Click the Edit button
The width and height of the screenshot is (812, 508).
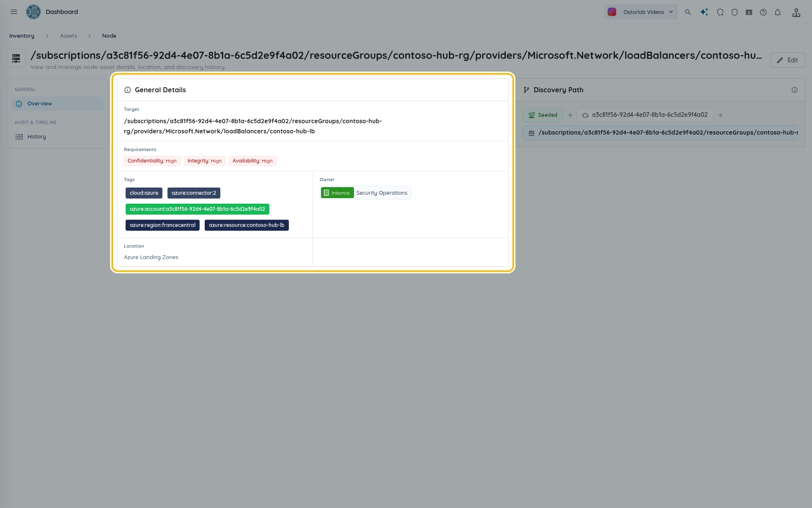(x=787, y=60)
